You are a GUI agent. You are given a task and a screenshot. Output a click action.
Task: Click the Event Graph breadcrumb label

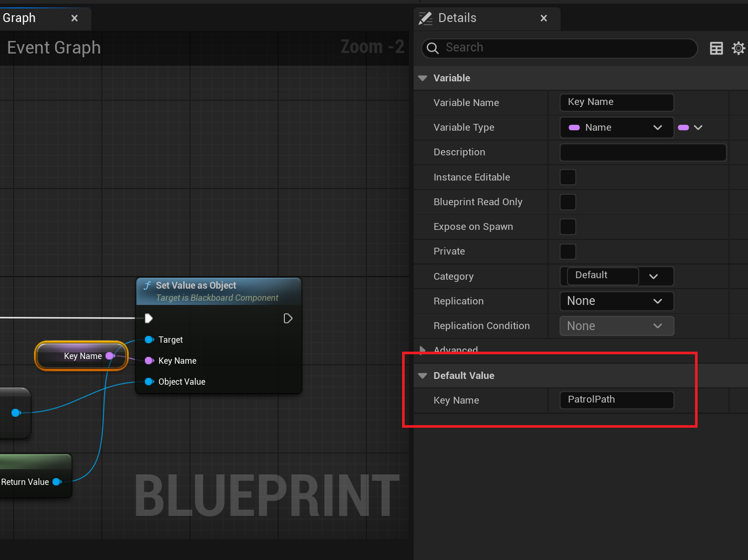pos(54,48)
